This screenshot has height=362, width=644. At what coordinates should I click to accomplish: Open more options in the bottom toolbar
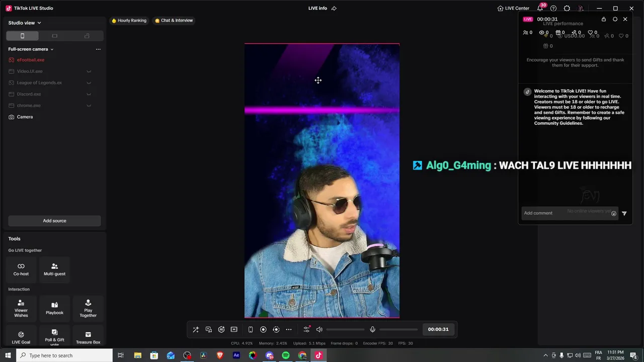(x=289, y=329)
